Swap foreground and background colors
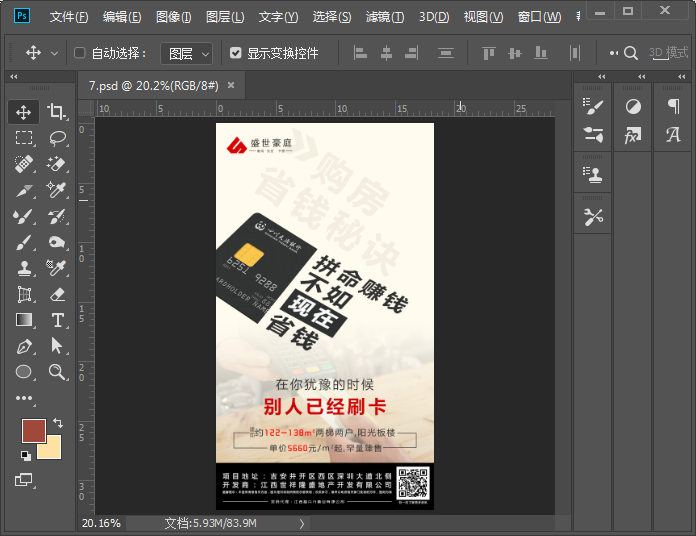696x536 pixels. 58,423
